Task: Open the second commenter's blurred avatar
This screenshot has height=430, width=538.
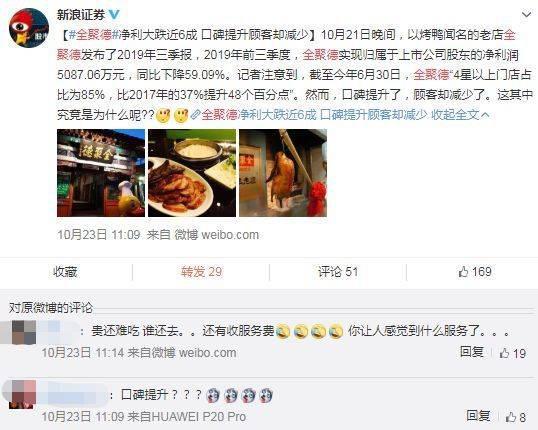Action: [23, 394]
